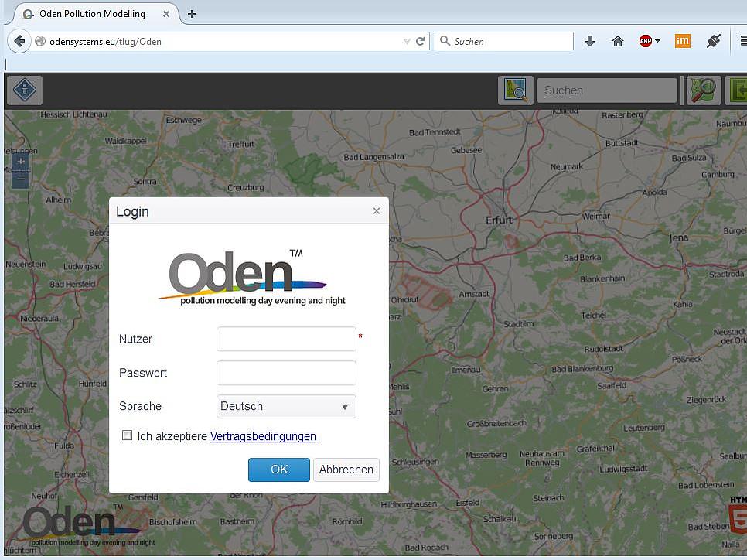Reload the page with the refresh icon

tap(420, 42)
